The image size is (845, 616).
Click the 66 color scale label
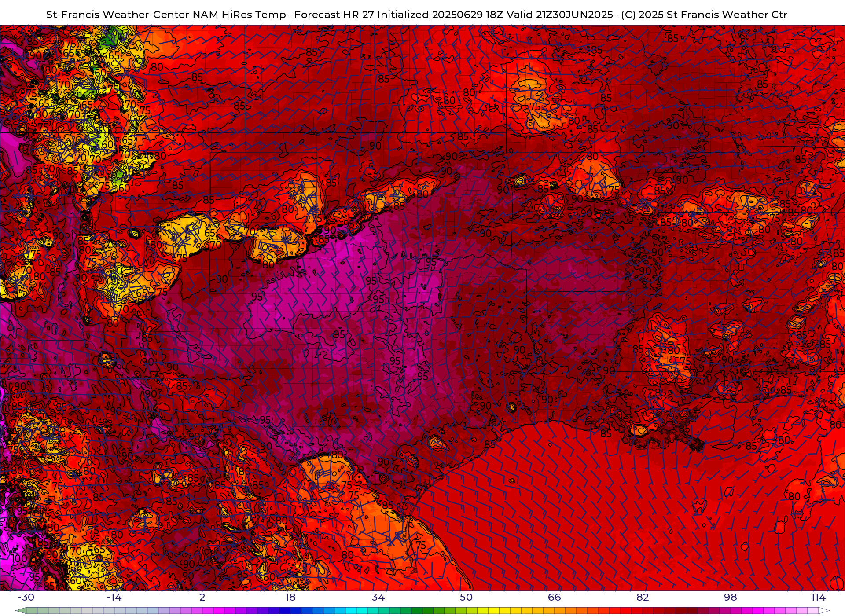[555, 597]
